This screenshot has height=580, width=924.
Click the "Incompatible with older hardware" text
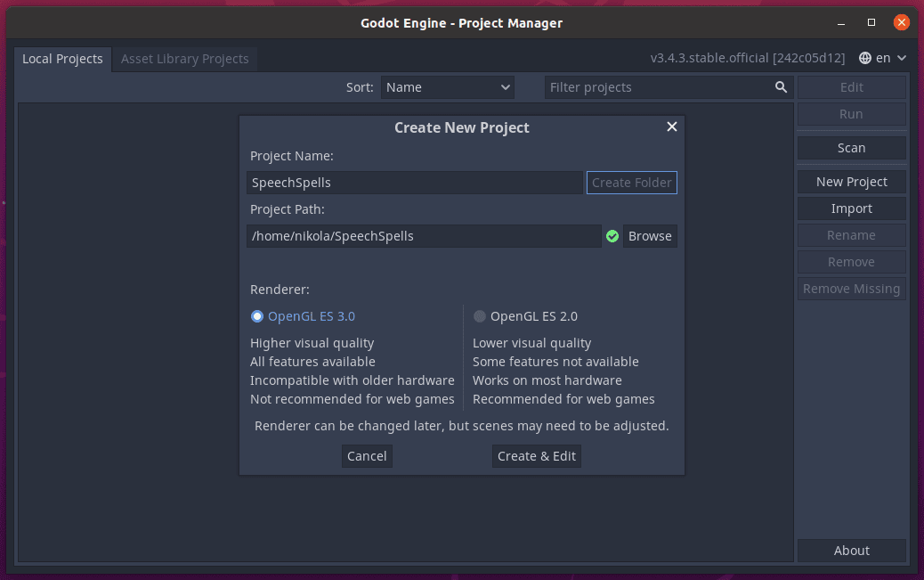pyautogui.click(x=352, y=380)
